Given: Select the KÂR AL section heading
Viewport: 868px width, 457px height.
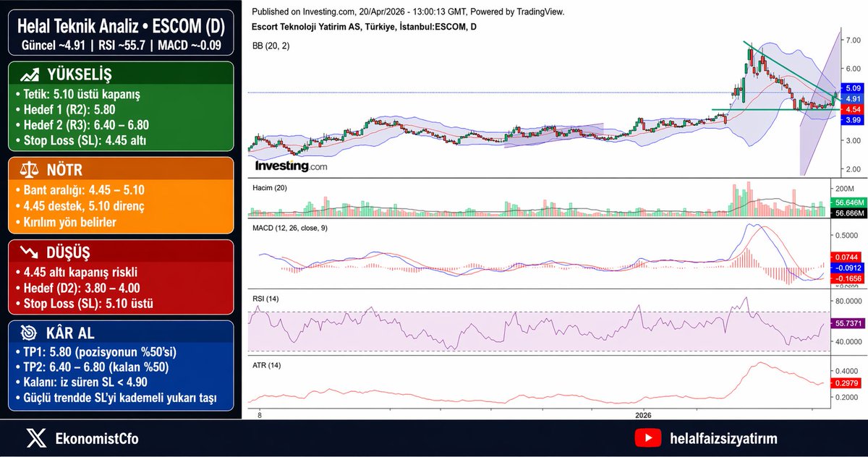Looking at the screenshot, I should pos(70,333).
